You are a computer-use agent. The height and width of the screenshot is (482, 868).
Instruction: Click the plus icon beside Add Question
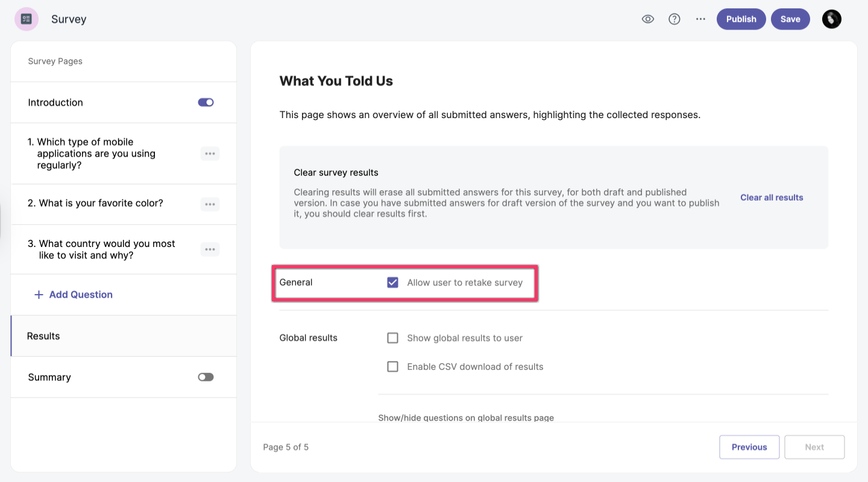click(39, 295)
